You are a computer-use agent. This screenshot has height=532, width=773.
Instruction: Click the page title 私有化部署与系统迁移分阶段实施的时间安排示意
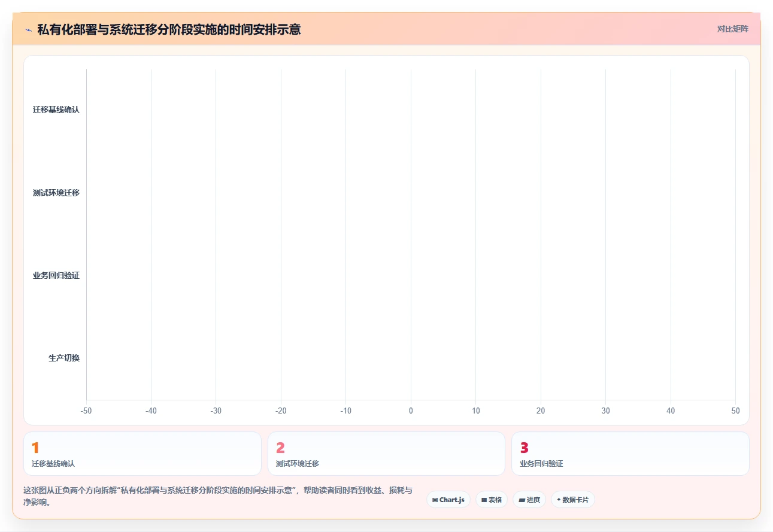point(169,29)
